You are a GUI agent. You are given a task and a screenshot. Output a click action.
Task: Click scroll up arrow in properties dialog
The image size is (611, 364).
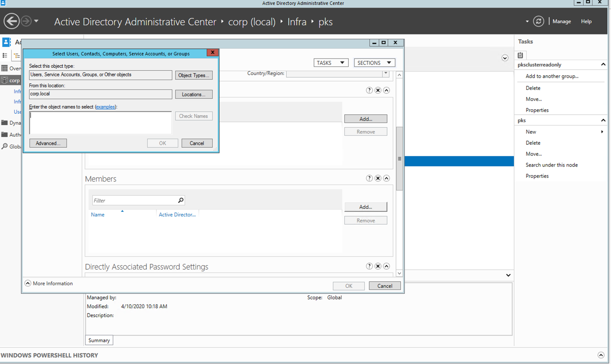point(399,75)
